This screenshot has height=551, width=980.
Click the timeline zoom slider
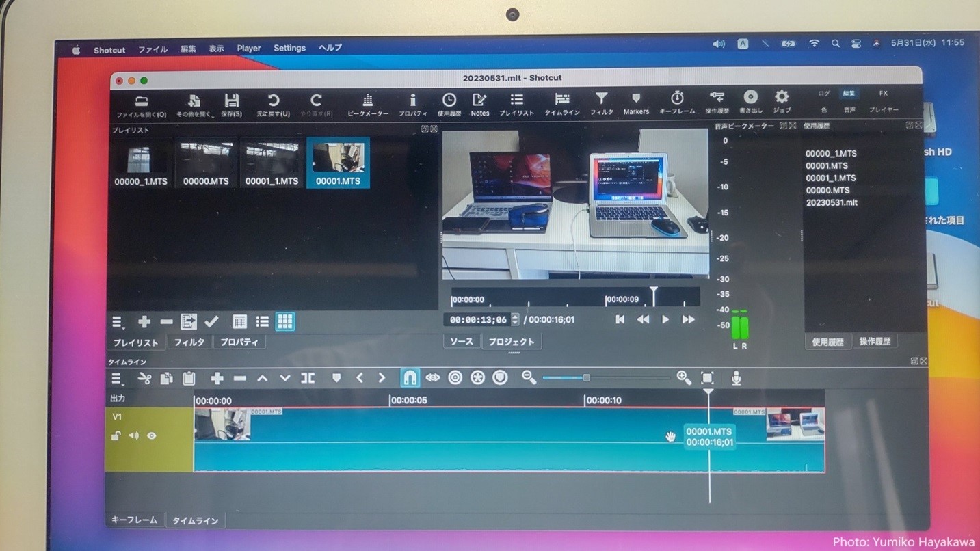[606, 377]
